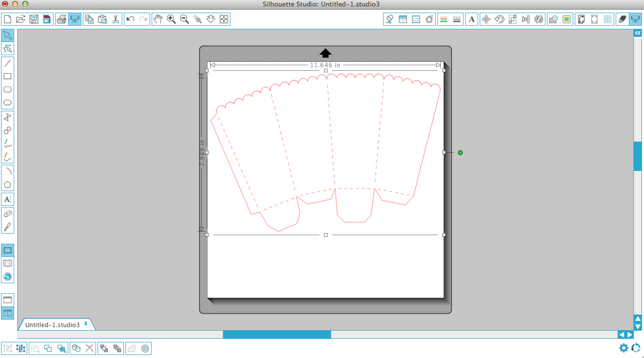Zoom in with plus magnifier

(171, 19)
